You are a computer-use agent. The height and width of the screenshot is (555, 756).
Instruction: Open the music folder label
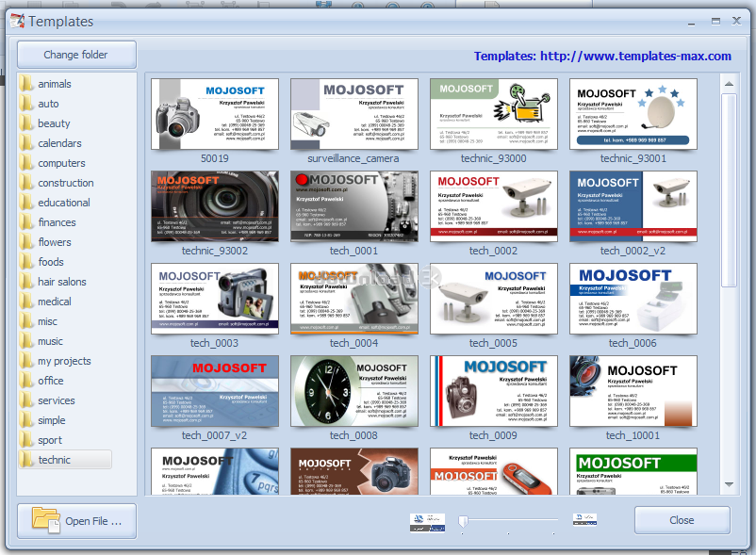[50, 341]
